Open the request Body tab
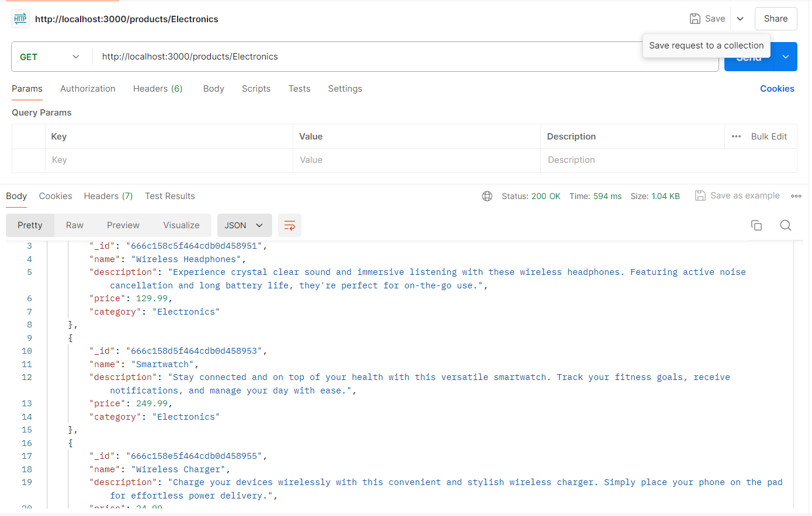 coord(214,89)
